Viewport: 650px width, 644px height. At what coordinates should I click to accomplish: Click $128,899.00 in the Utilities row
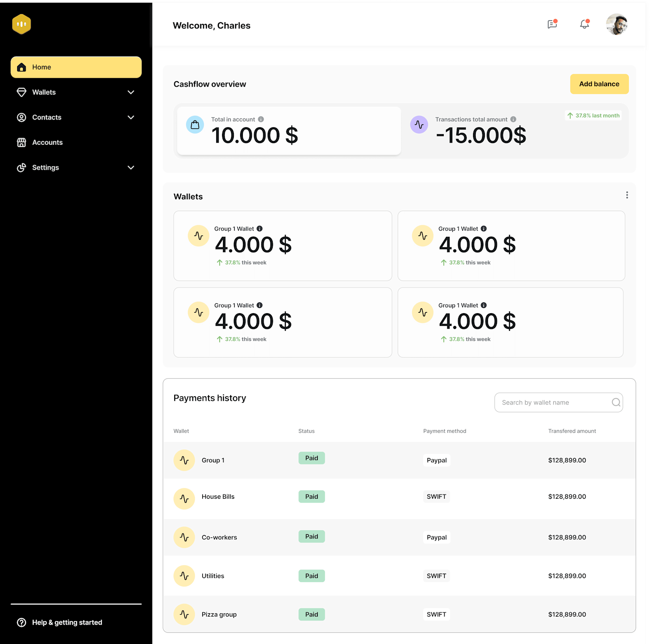(x=567, y=576)
